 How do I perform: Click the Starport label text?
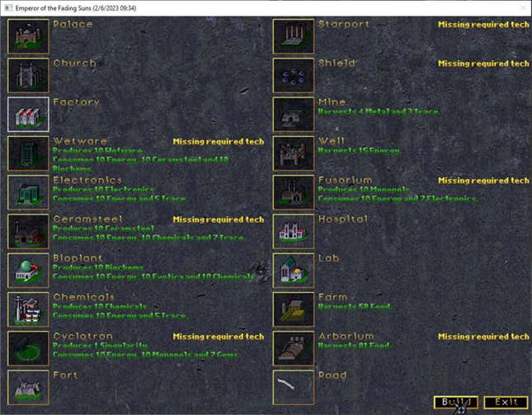[344, 24]
